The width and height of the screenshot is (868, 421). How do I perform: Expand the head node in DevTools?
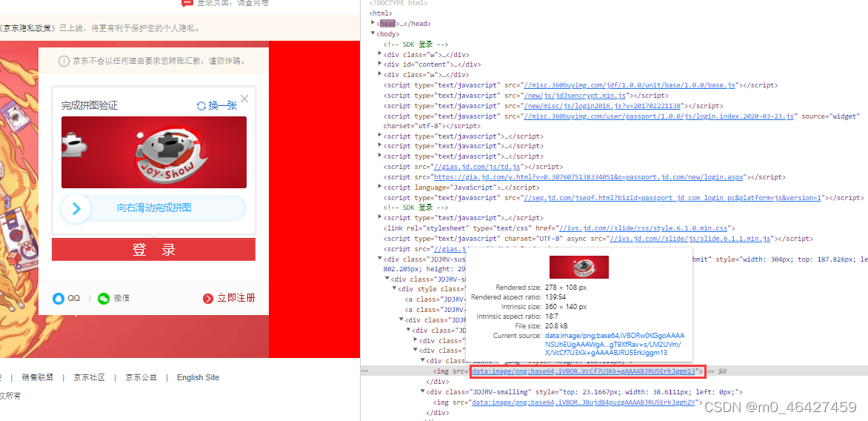373,23
